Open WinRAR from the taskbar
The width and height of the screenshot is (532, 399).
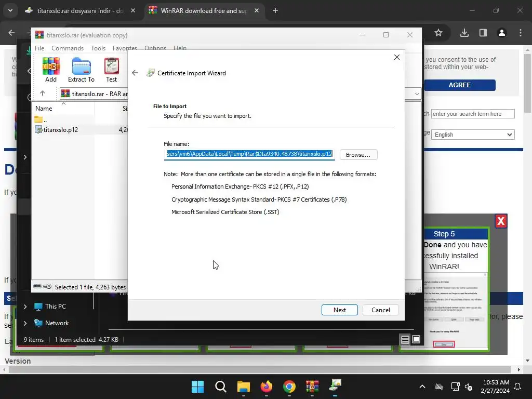312,387
